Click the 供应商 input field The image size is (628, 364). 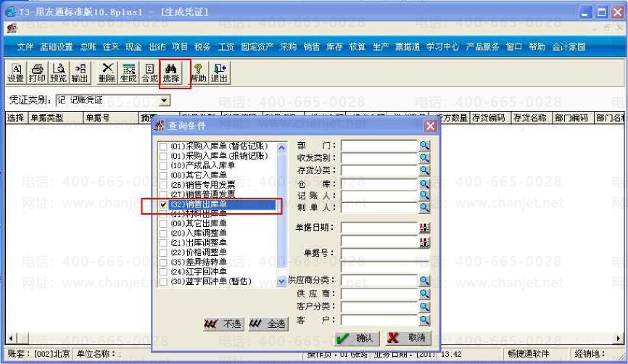[380, 294]
